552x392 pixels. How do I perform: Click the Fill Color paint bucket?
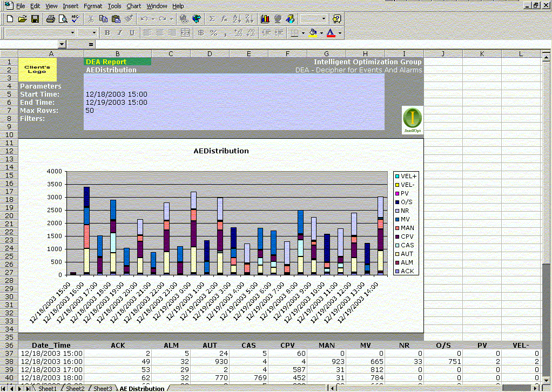tap(313, 33)
